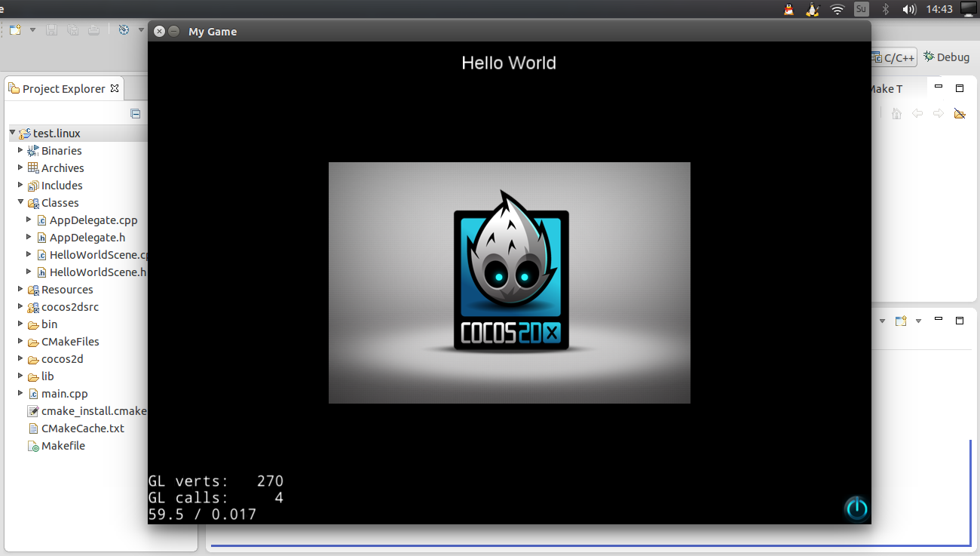Select AppDelegate.cpp file
The height and width of the screenshot is (556, 980).
tap(93, 220)
